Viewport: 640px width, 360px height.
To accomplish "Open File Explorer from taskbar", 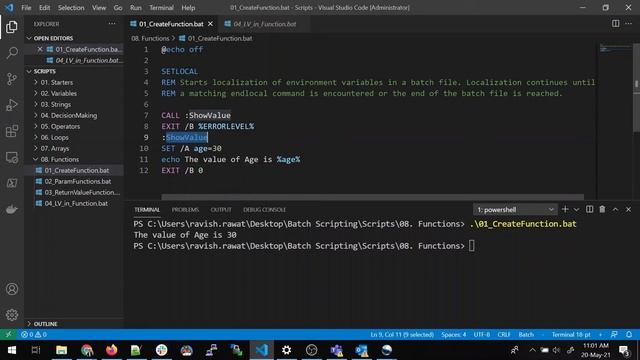I will coord(62,350).
